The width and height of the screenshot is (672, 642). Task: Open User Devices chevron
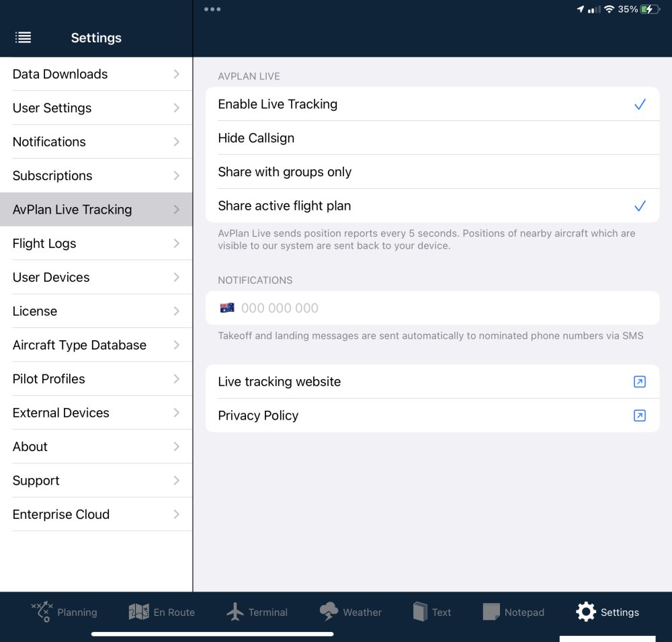[x=177, y=278]
